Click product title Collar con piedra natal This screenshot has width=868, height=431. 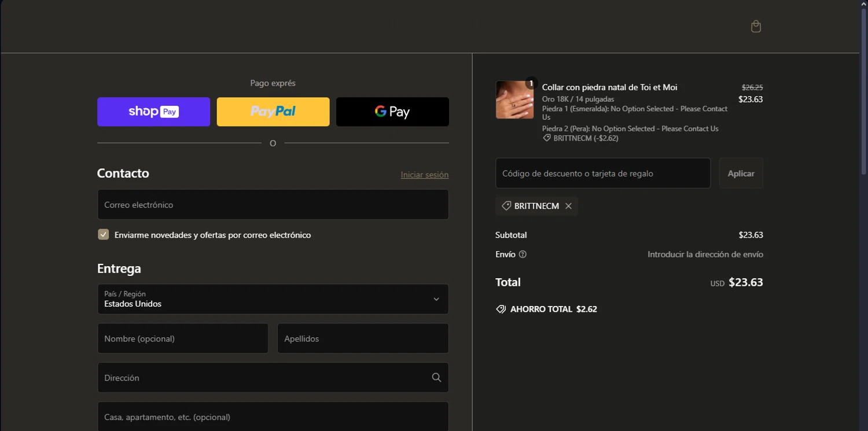pyautogui.click(x=609, y=87)
